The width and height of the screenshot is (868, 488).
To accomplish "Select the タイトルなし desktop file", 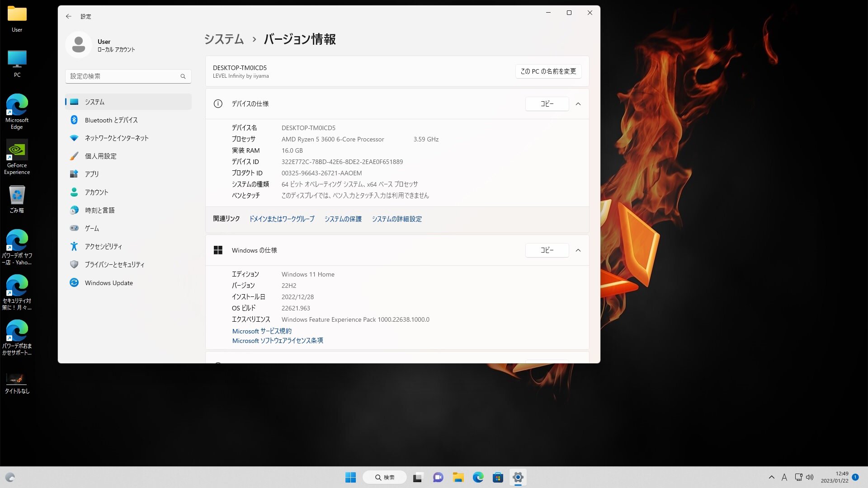I will pos(17,383).
